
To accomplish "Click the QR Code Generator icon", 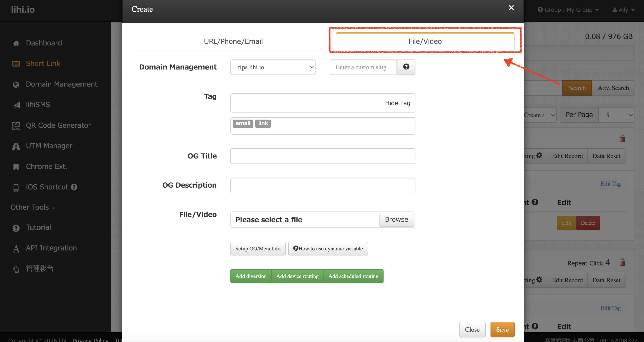I will (16, 126).
